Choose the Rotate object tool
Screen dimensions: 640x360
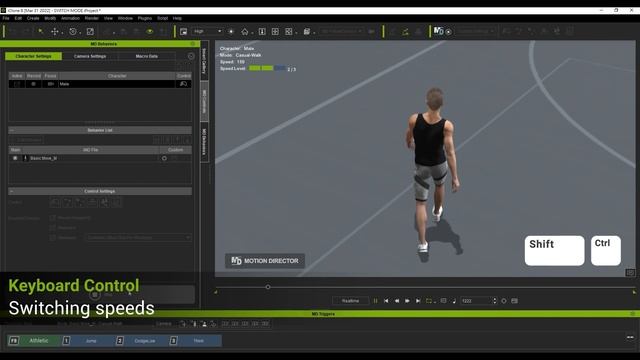pos(73,31)
